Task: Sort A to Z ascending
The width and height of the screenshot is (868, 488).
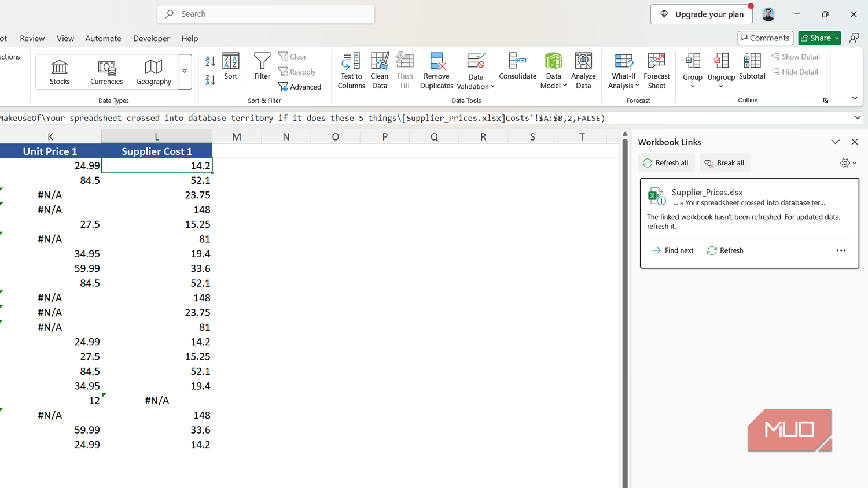Action: pyautogui.click(x=210, y=61)
